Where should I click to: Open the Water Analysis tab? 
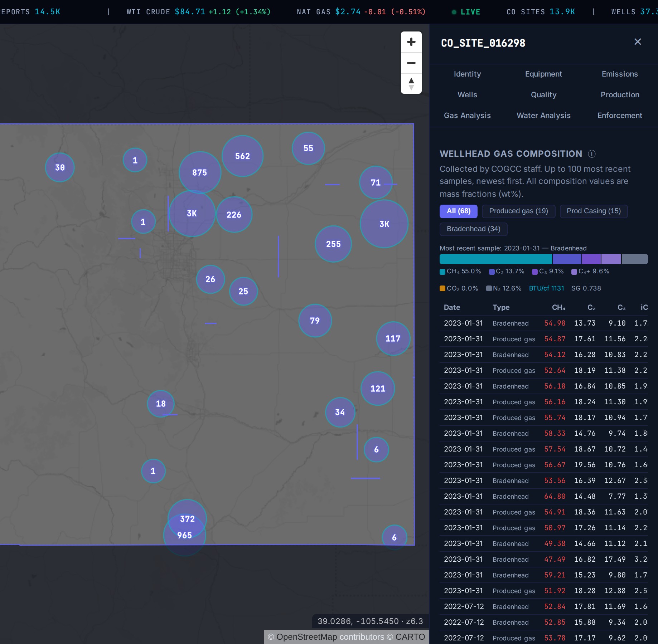tap(543, 116)
